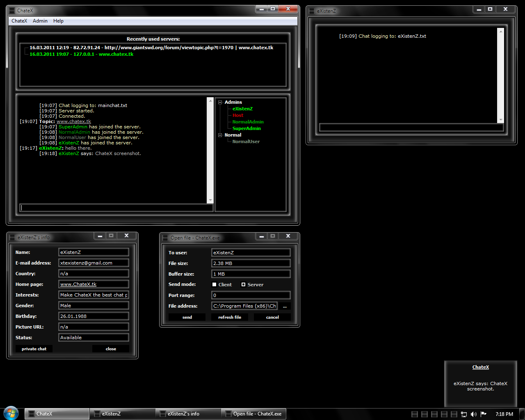The height and width of the screenshot is (420, 525).
Task: Click close button in eXistenZ's info panel
Action: pos(111,349)
